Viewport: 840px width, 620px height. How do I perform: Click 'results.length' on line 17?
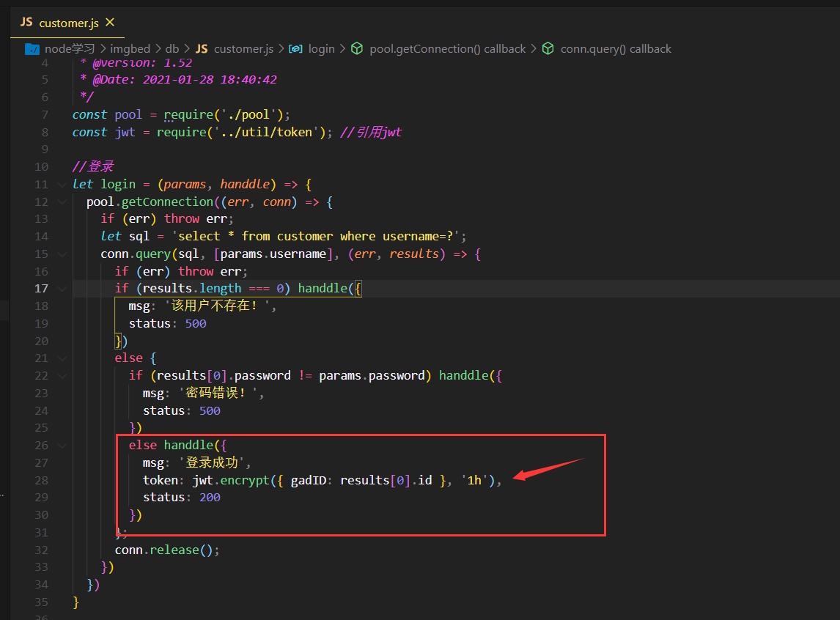click(192, 289)
